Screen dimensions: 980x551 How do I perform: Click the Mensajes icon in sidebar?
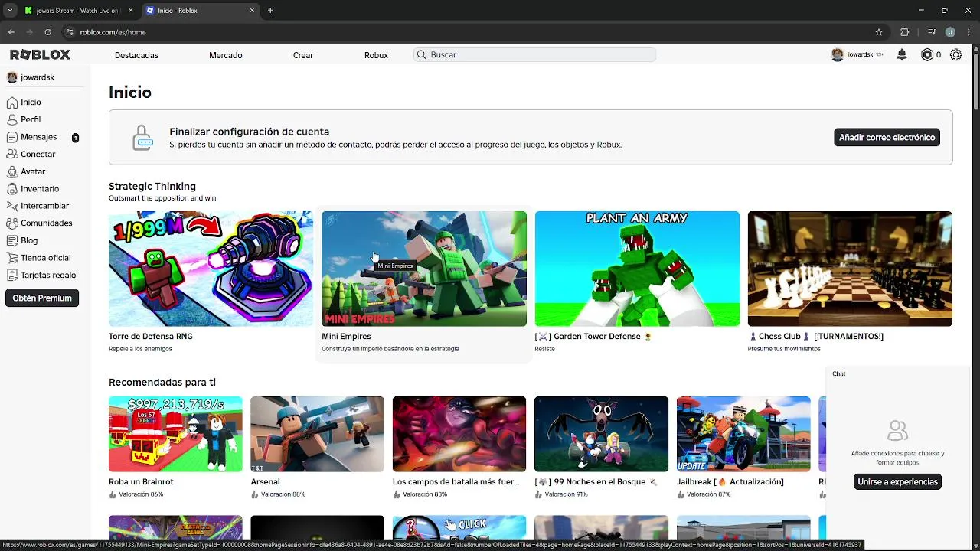(12, 137)
